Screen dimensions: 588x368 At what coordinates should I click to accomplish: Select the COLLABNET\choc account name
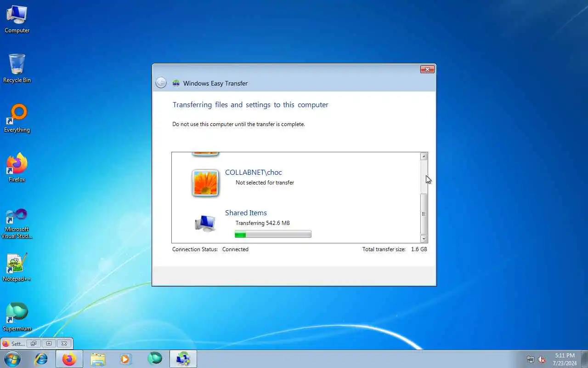tap(254, 172)
